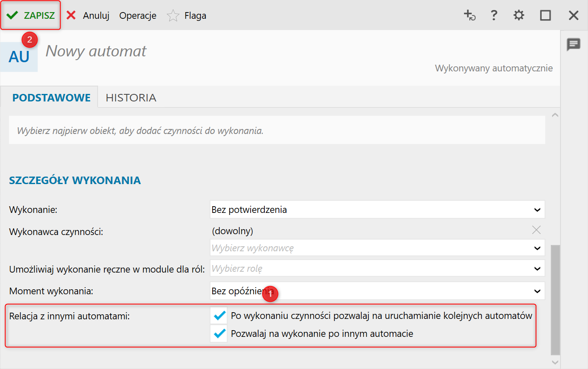
Task: Click the Moment wykonania label
Action: (51, 291)
